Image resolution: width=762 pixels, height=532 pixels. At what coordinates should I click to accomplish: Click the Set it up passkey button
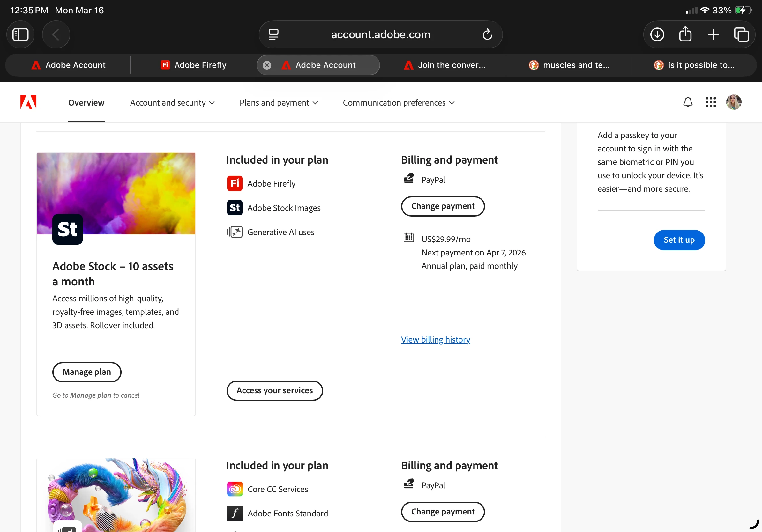679,240
